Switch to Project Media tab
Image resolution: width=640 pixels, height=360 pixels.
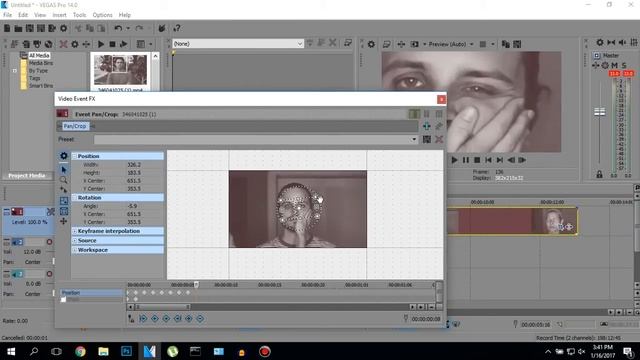(27, 176)
